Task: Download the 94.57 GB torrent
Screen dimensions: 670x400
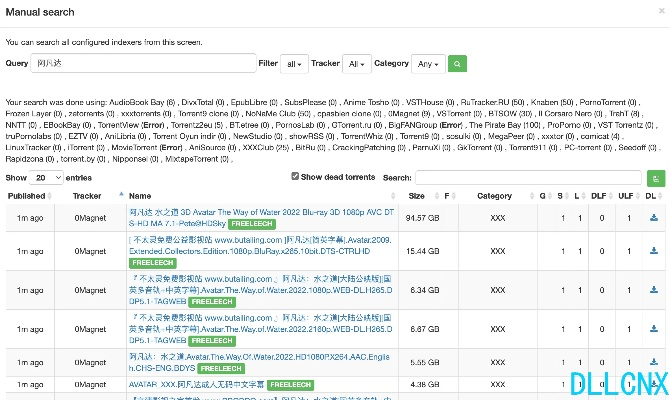Action: pos(654,218)
